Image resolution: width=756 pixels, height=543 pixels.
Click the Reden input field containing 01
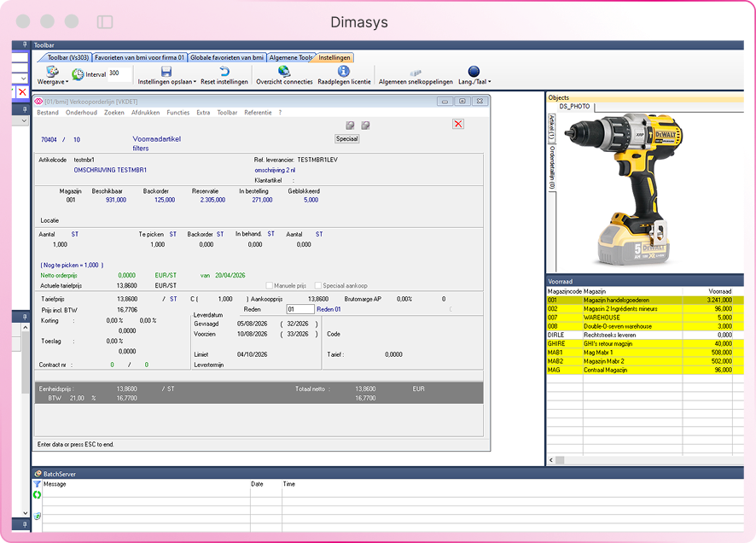pyautogui.click(x=299, y=309)
